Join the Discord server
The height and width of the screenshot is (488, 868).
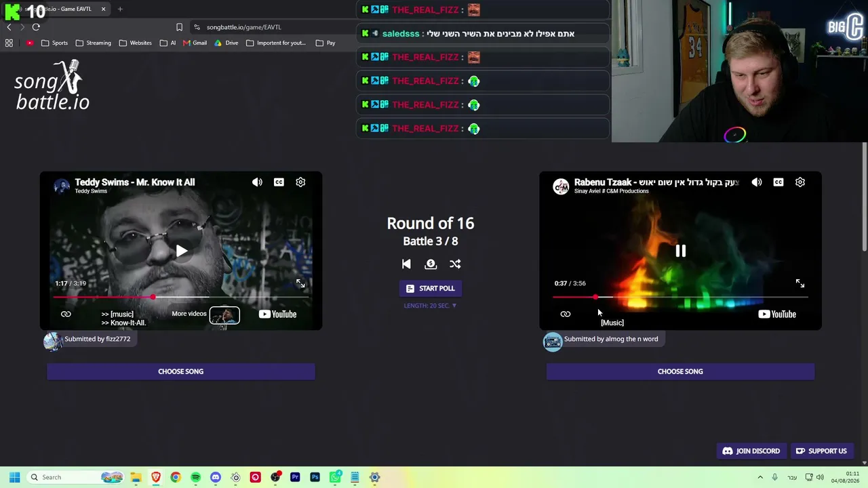[751, 451]
